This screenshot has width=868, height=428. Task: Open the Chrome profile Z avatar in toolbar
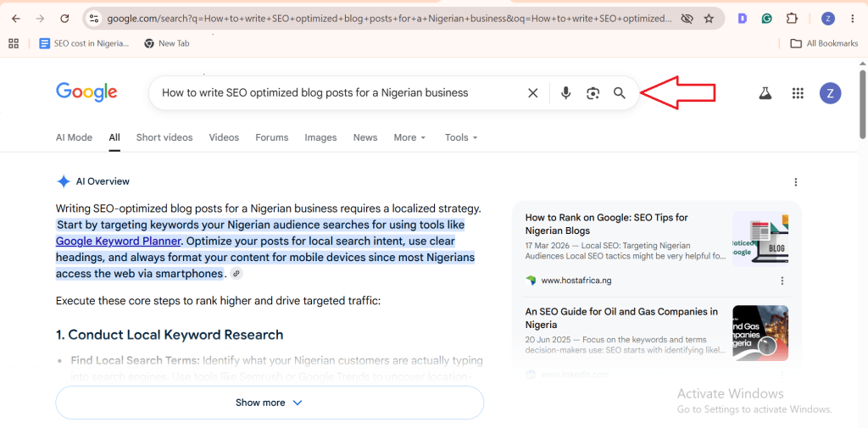tap(827, 19)
